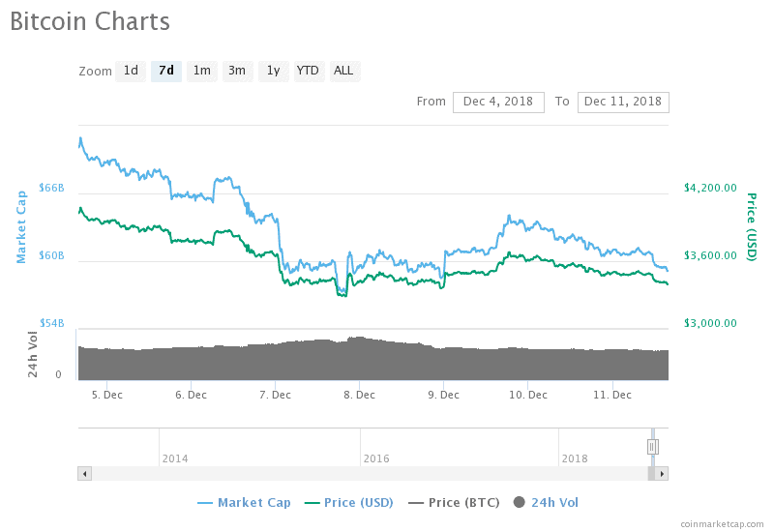
Task: Click the coinmarketcap.com credit
Action: [x=722, y=524]
